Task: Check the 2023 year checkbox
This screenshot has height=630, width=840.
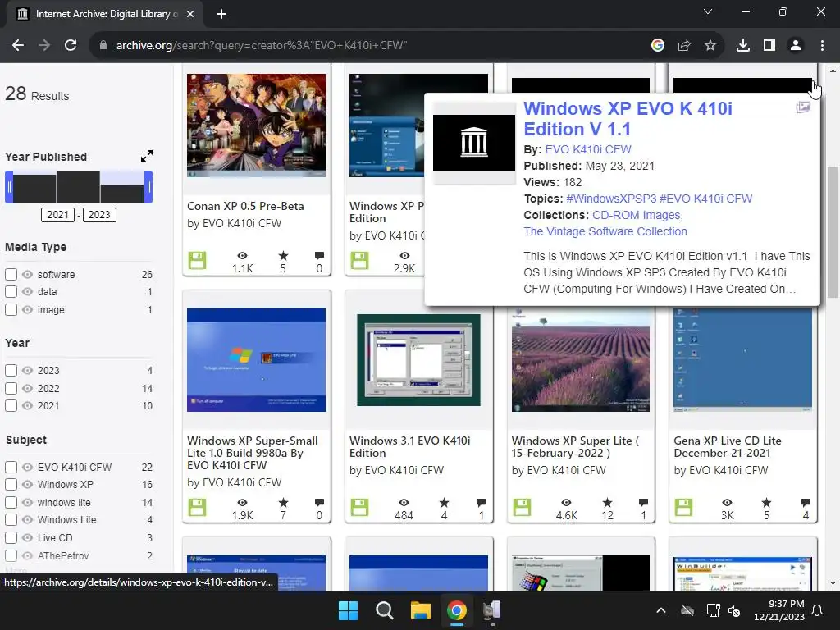Action: click(x=11, y=370)
